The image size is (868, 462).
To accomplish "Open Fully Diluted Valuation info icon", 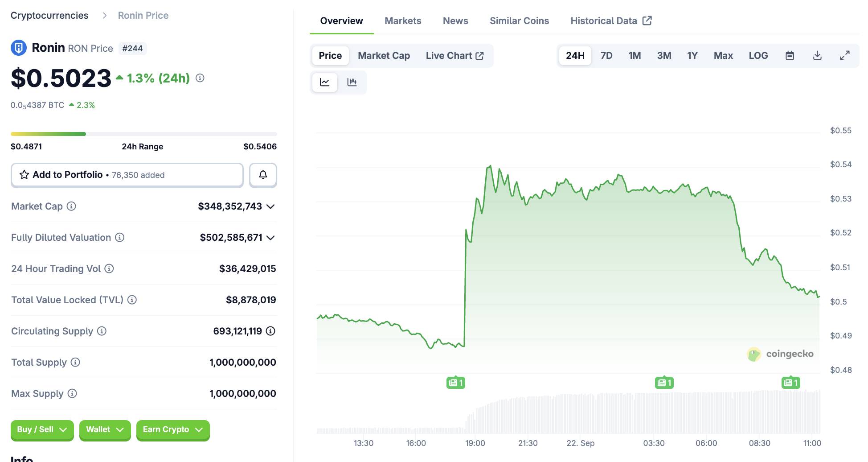I will pyautogui.click(x=119, y=237).
